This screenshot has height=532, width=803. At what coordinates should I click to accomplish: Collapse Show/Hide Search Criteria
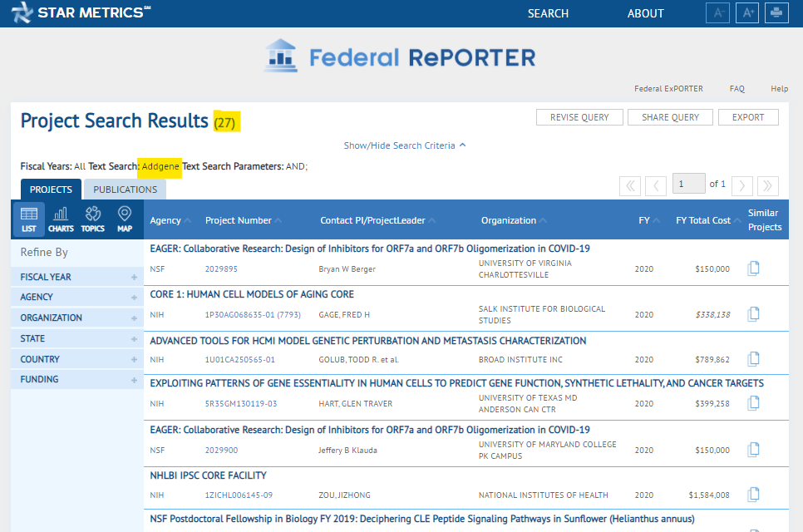tap(405, 145)
